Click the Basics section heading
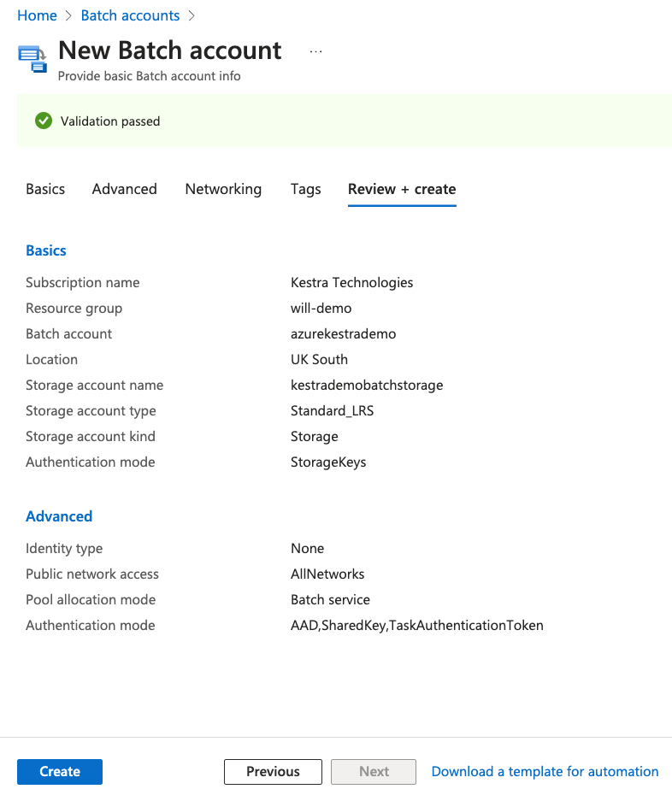This screenshot has width=672, height=795. (45, 250)
